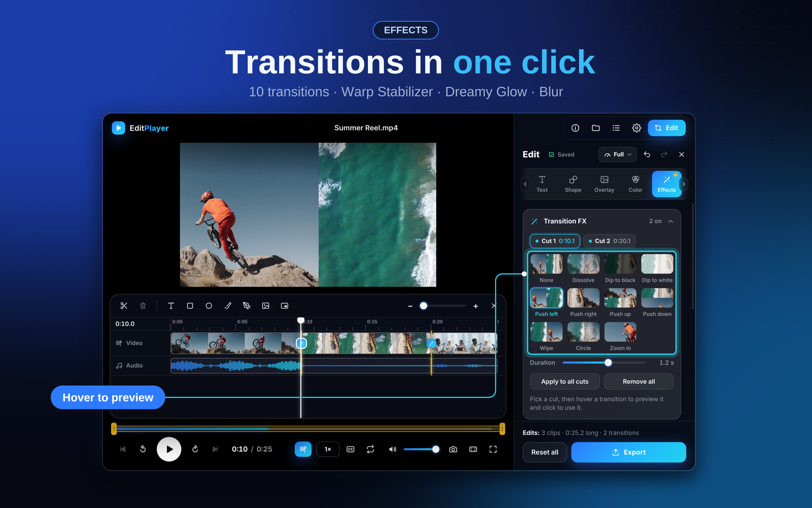The height and width of the screenshot is (508, 812).
Task: Click the picture-in-picture overlay icon
Action: coord(284,306)
